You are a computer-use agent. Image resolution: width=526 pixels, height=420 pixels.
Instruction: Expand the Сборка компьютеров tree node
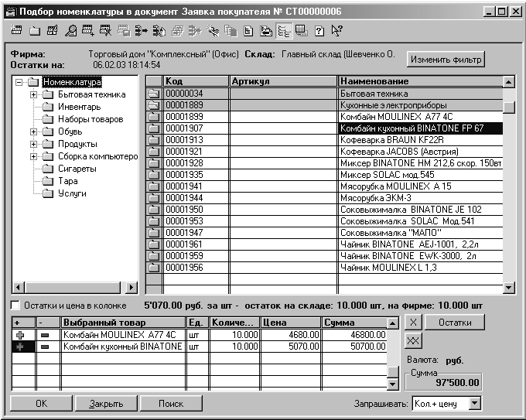click(x=33, y=156)
